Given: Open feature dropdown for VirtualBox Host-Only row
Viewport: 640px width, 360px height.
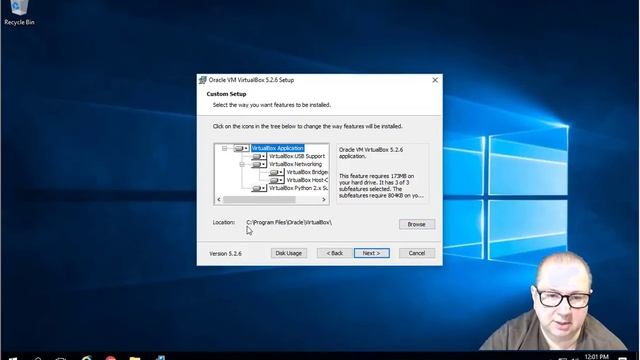Looking at the screenshot, I should pyautogui.click(x=276, y=180).
